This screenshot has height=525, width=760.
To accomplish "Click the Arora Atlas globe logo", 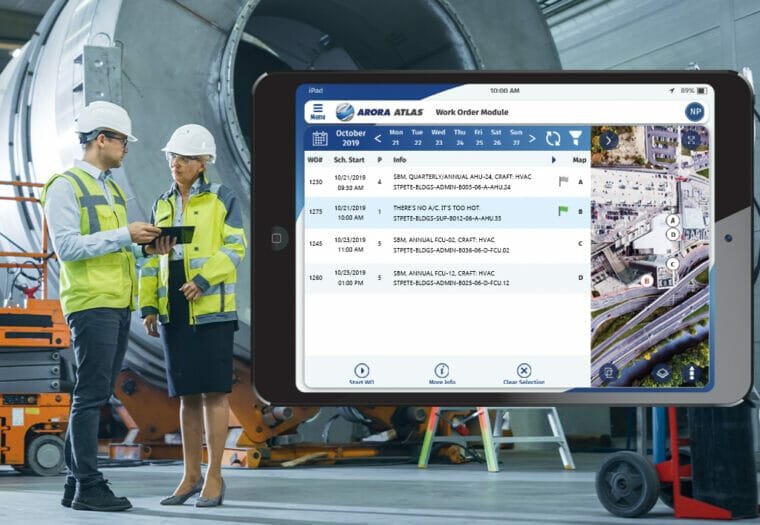I will pos(345,112).
